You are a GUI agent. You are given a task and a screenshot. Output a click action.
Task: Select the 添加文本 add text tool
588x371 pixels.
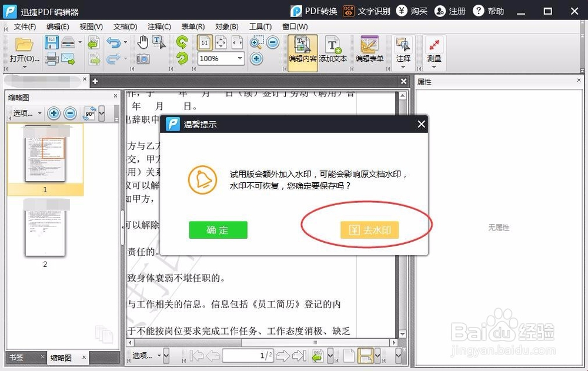point(333,49)
